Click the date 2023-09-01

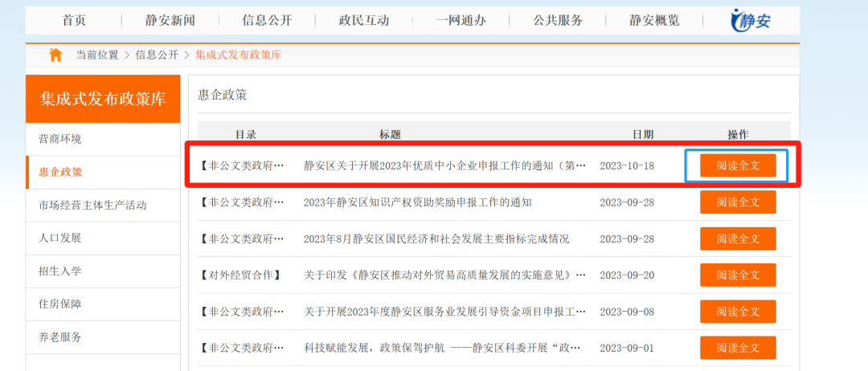point(627,349)
